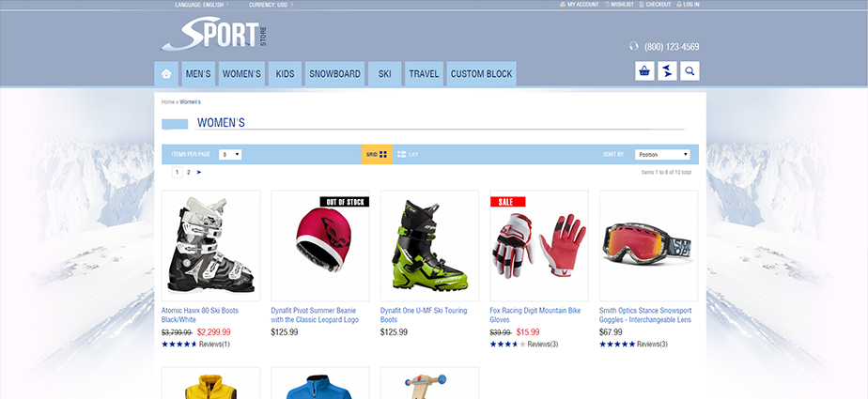Image resolution: width=868 pixels, height=399 pixels.
Task: Click Fox Racing Digit Mountain Bike Gloves title
Action: 535,315
